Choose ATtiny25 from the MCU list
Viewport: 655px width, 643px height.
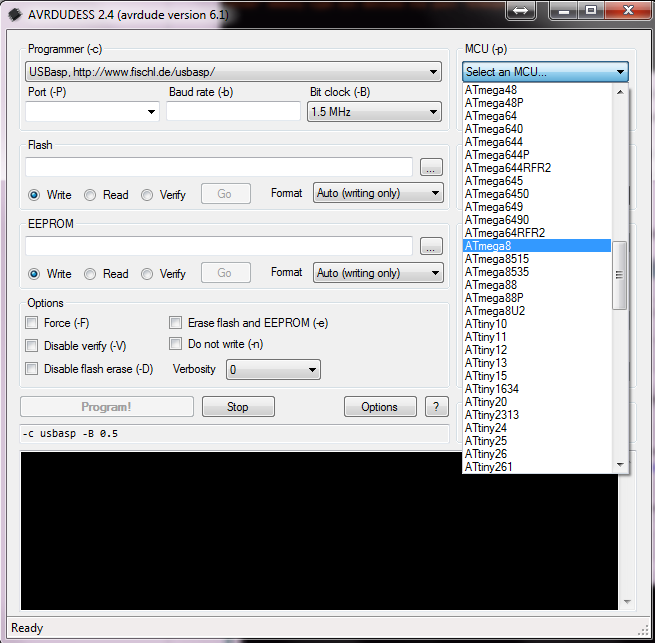(x=537, y=441)
